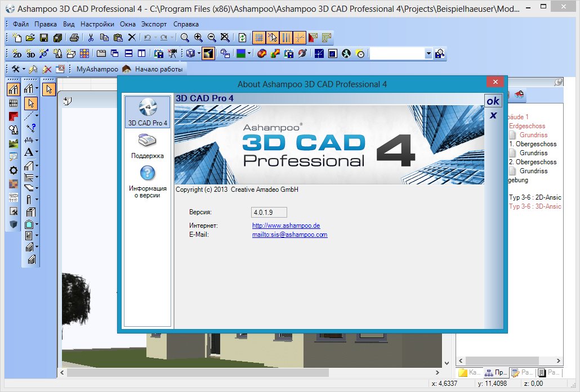Screen dimensions: 580x392
Task: Open the Вид menu
Action: 69,24
